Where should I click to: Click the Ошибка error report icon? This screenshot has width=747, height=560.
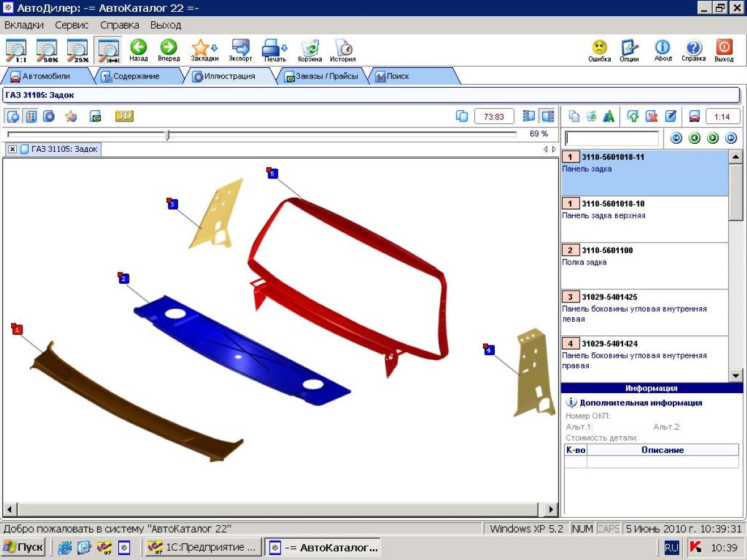(x=599, y=48)
